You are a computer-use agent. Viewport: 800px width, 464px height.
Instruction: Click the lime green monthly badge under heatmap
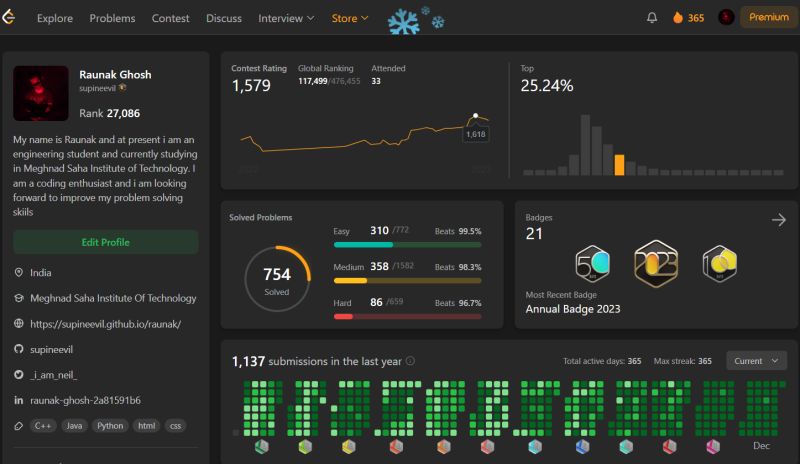(x=305, y=447)
